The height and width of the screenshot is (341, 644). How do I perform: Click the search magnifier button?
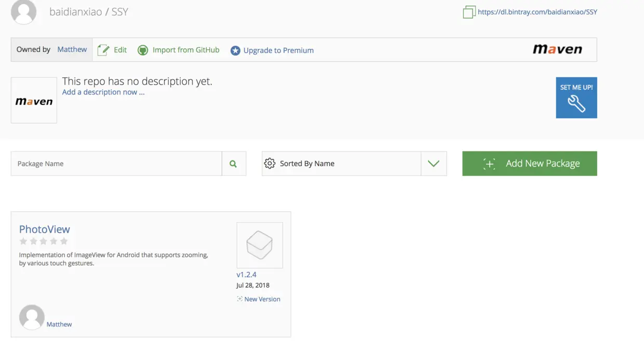(x=234, y=163)
